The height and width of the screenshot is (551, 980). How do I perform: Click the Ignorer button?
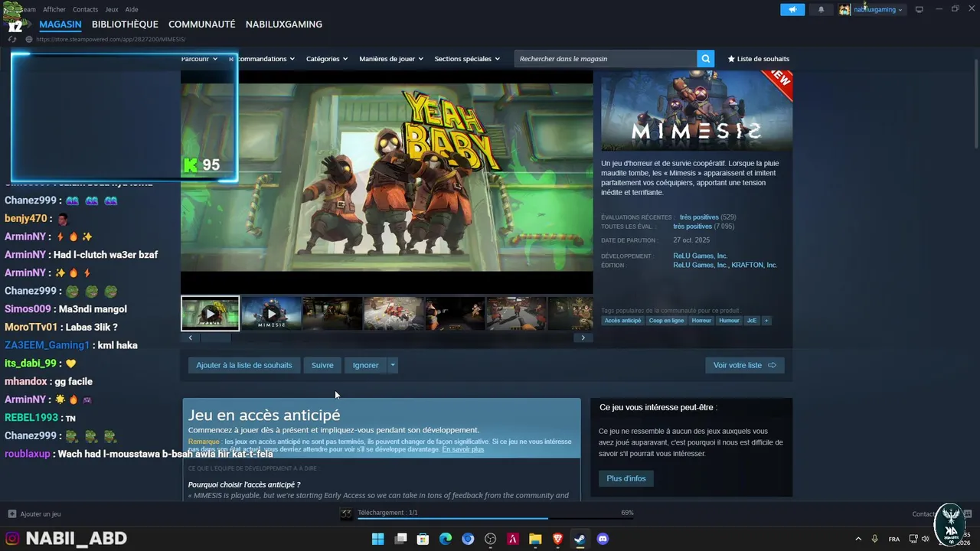click(x=365, y=365)
